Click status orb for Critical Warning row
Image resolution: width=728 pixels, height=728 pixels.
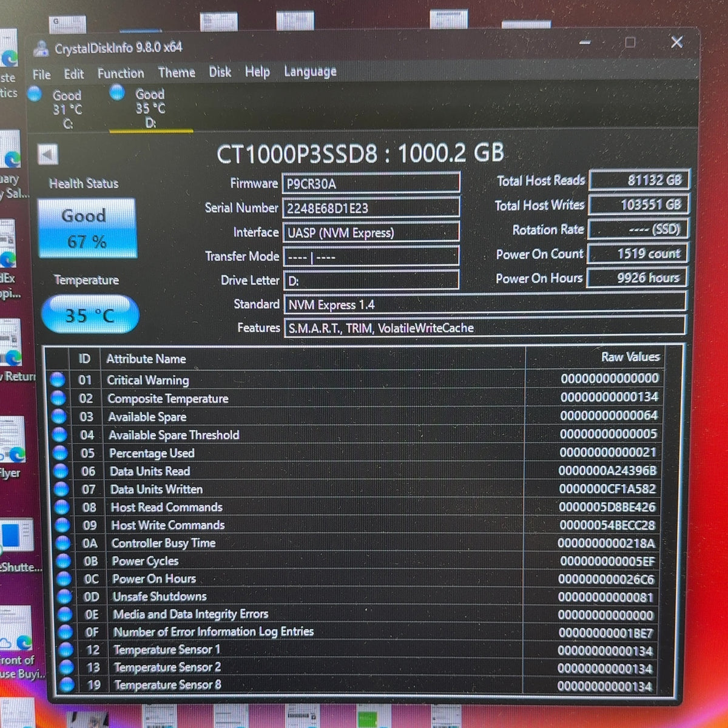[57, 380]
